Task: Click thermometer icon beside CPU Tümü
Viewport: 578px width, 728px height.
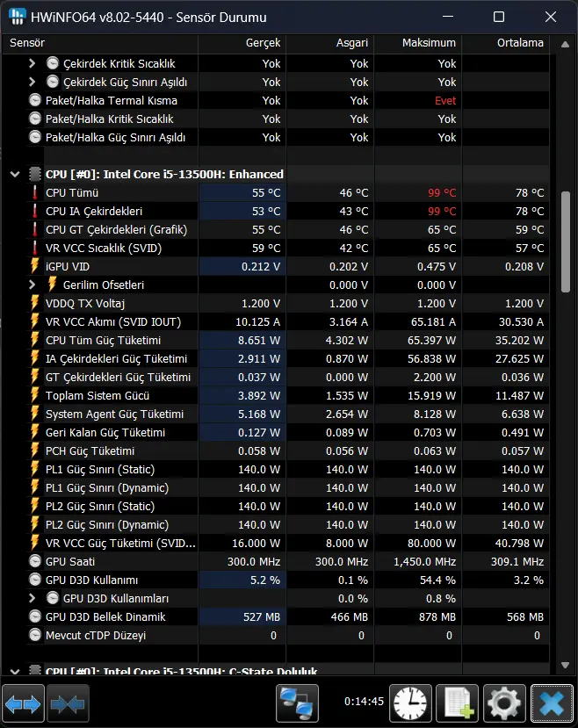Action: click(35, 192)
